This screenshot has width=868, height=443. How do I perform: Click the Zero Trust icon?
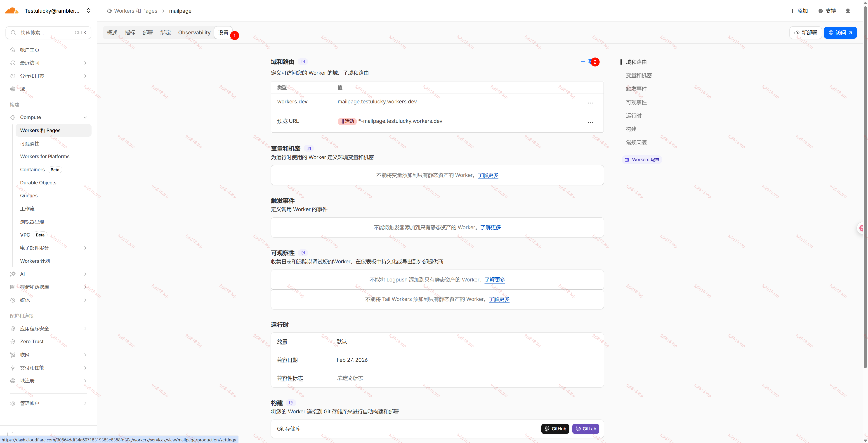coord(13,341)
